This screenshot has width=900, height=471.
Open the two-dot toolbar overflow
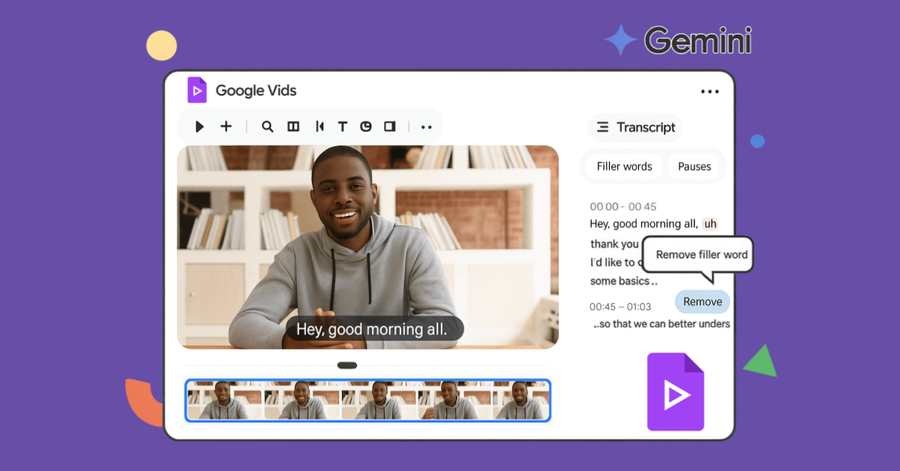pos(426,127)
